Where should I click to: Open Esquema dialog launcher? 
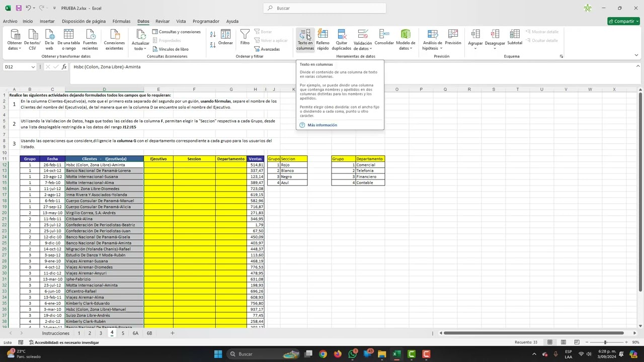[x=561, y=56]
